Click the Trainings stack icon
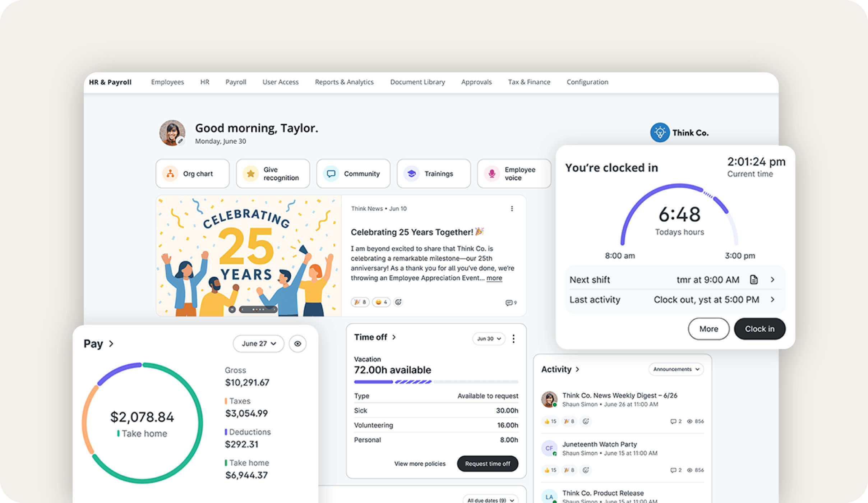Screen dimensions: 868x503 pyautogui.click(x=411, y=174)
